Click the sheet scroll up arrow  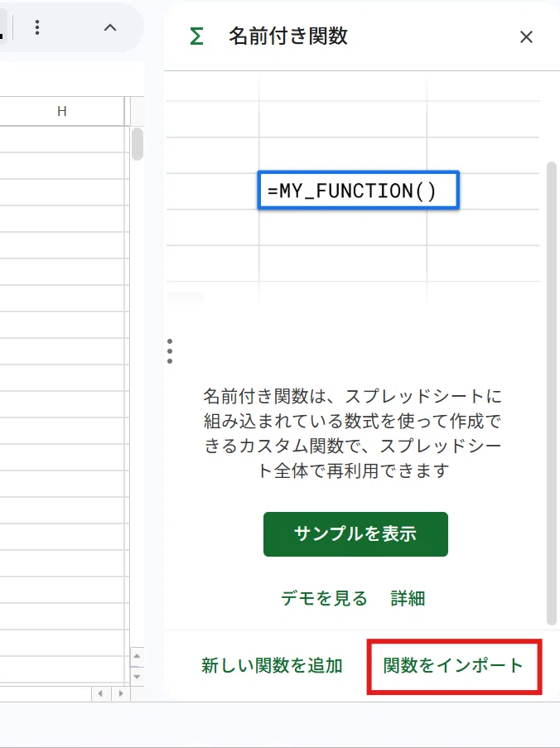point(137,656)
